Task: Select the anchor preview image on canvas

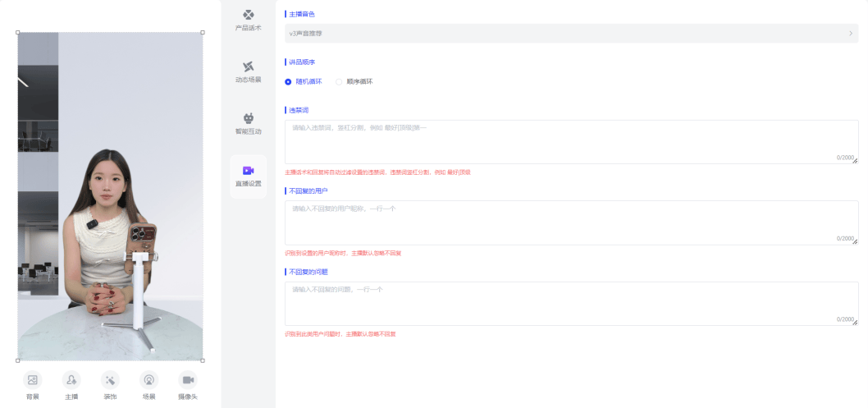Action: click(x=110, y=196)
